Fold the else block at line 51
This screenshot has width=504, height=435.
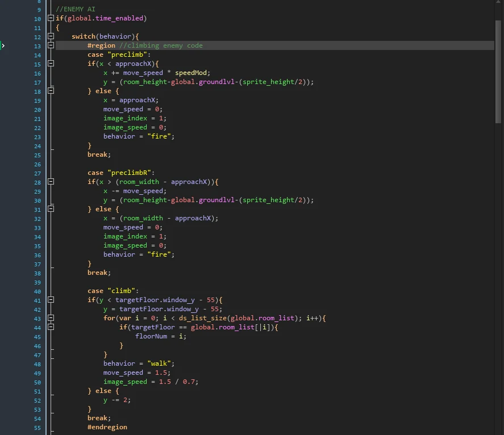51,391
